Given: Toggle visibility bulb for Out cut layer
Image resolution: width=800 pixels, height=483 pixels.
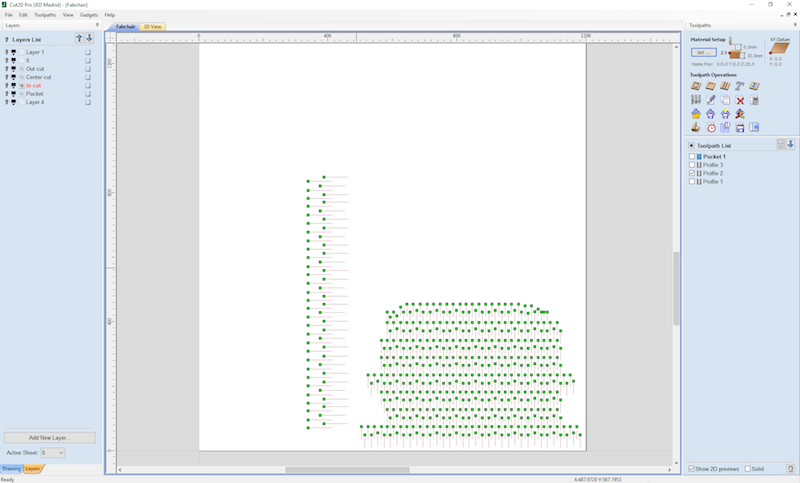Looking at the screenshot, I should point(7,69).
